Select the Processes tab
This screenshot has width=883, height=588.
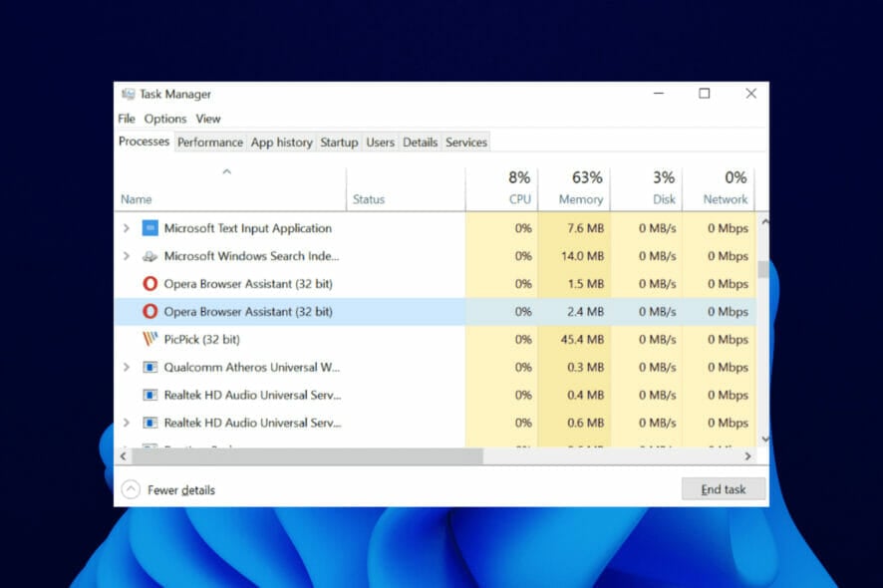tap(145, 142)
